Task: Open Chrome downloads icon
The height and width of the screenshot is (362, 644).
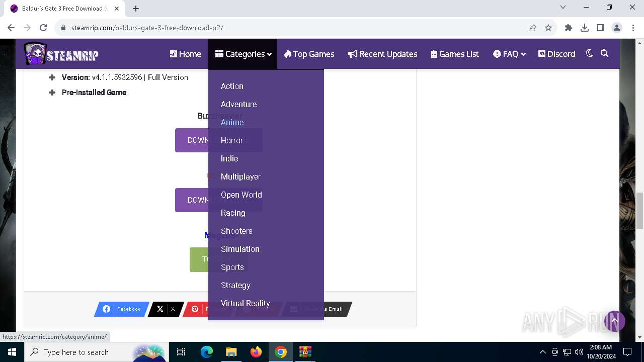Action: (585, 28)
